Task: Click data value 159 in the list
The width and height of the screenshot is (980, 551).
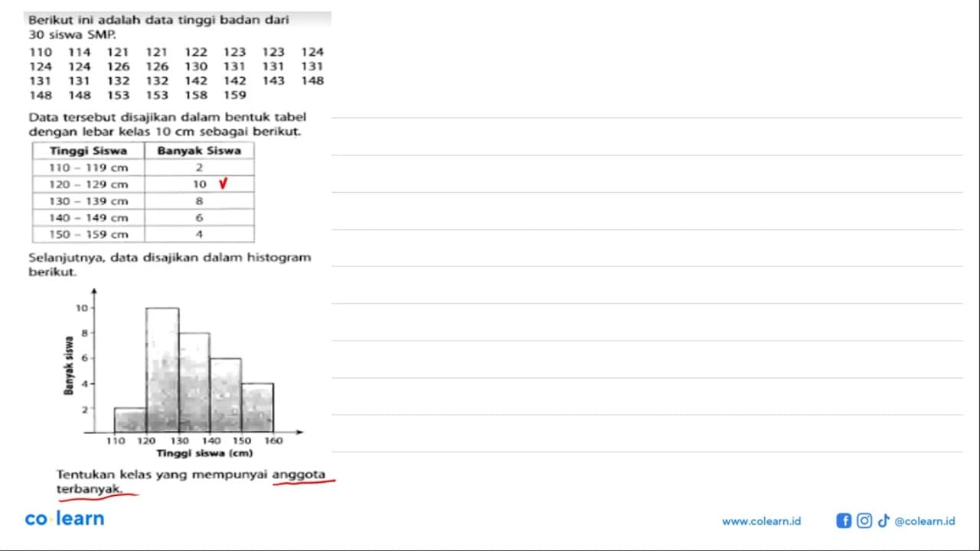Action: [x=235, y=96]
